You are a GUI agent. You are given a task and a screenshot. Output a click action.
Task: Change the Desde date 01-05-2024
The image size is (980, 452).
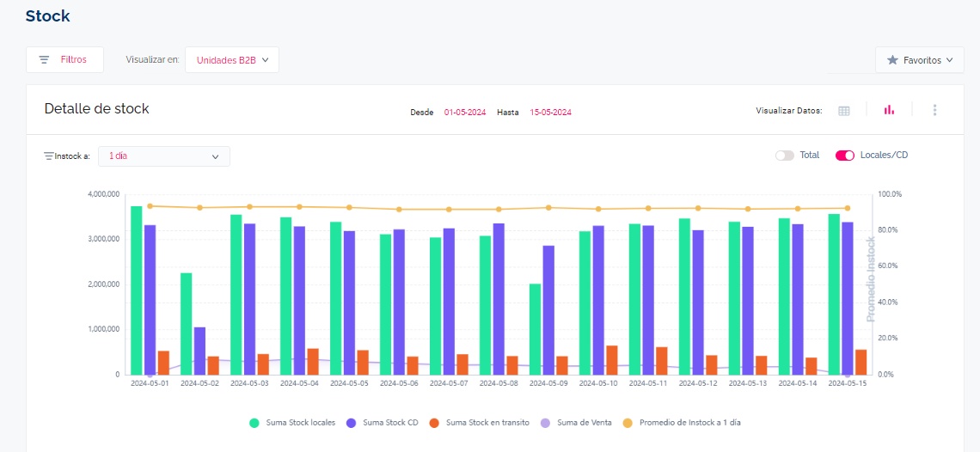[465, 113]
